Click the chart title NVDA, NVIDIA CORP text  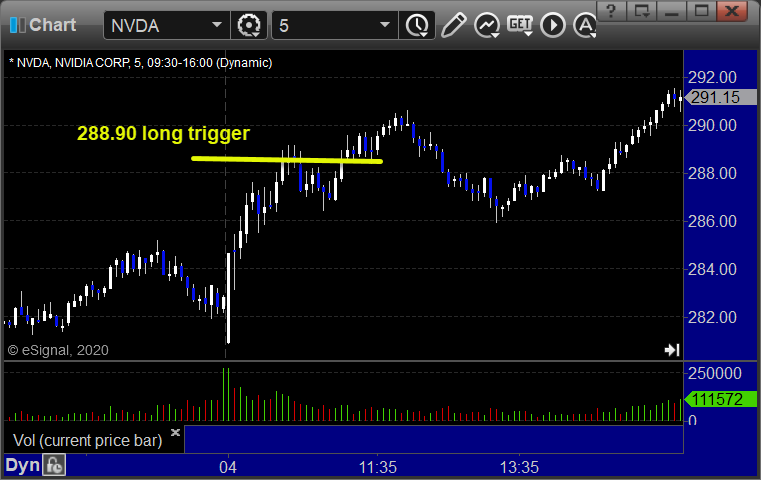[141, 63]
